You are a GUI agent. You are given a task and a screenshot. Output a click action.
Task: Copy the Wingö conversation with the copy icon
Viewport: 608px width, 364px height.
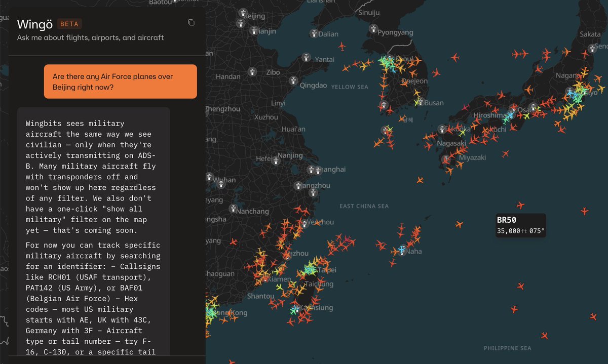click(x=191, y=23)
